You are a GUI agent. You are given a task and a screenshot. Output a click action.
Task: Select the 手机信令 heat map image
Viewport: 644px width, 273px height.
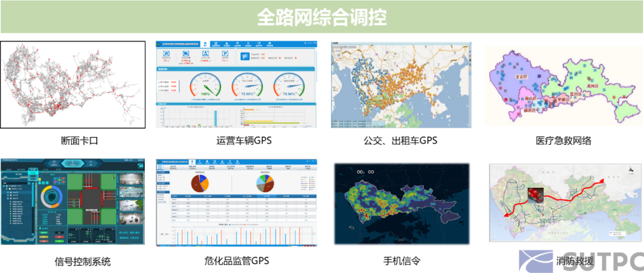(x=401, y=204)
